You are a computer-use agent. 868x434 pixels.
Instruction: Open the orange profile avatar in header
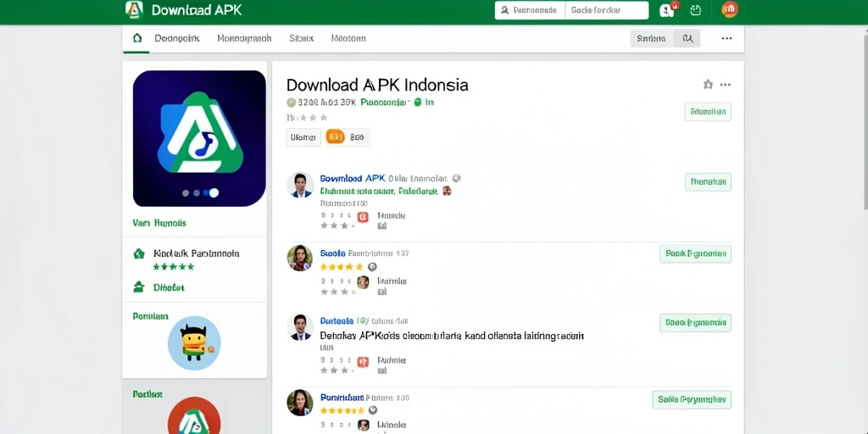pyautogui.click(x=730, y=9)
